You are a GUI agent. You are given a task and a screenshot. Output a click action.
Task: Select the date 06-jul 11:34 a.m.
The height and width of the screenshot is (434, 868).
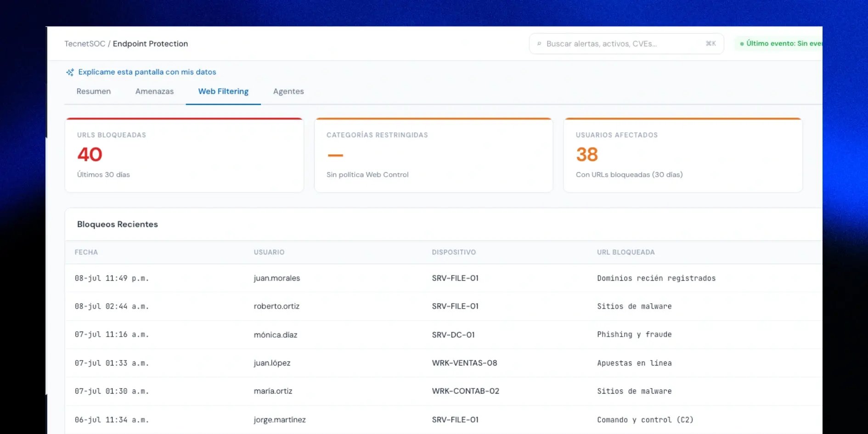(112, 420)
